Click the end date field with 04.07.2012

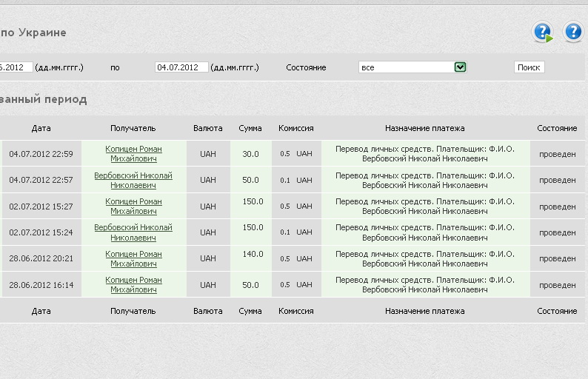tap(181, 67)
